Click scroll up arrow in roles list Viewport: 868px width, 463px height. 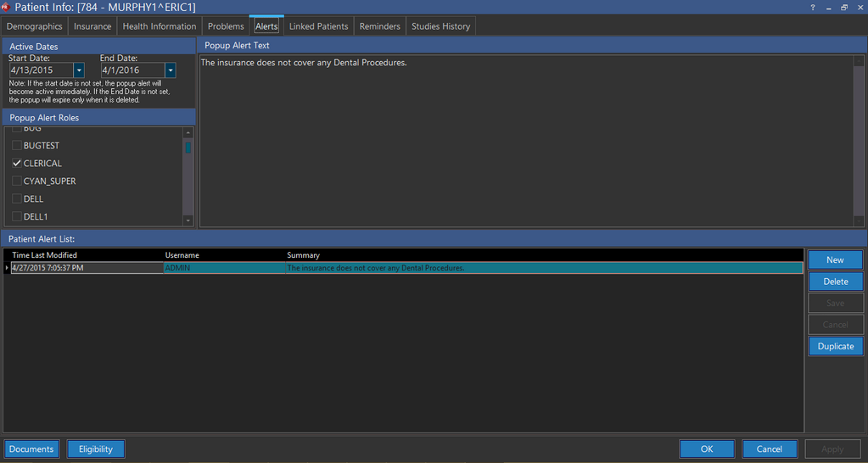tap(188, 133)
